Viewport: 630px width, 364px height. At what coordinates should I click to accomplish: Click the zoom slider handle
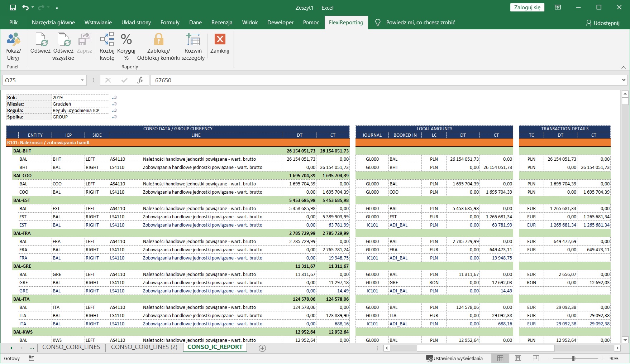(x=573, y=358)
